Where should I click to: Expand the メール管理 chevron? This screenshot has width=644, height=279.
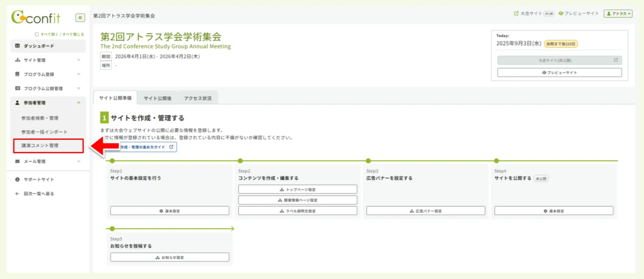pos(79,162)
